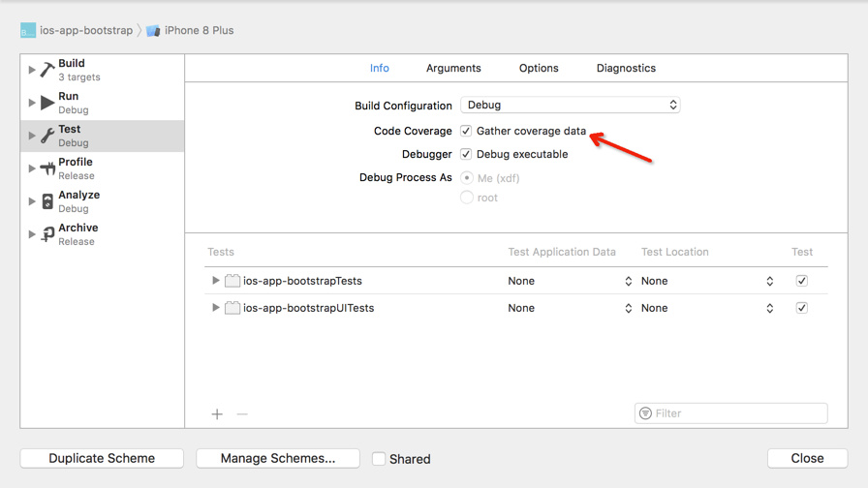This screenshot has width=868, height=488.
Task: Enable the Shared scheme checkbox
Action: click(379, 459)
